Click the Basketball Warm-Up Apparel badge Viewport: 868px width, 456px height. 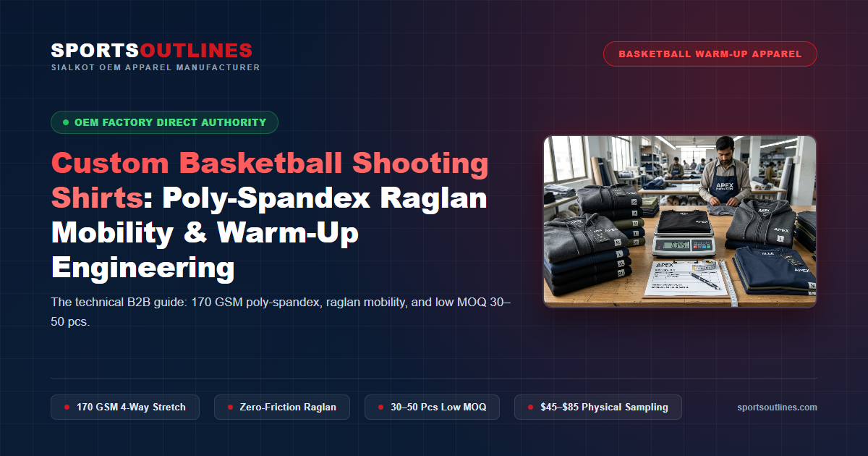(710, 54)
